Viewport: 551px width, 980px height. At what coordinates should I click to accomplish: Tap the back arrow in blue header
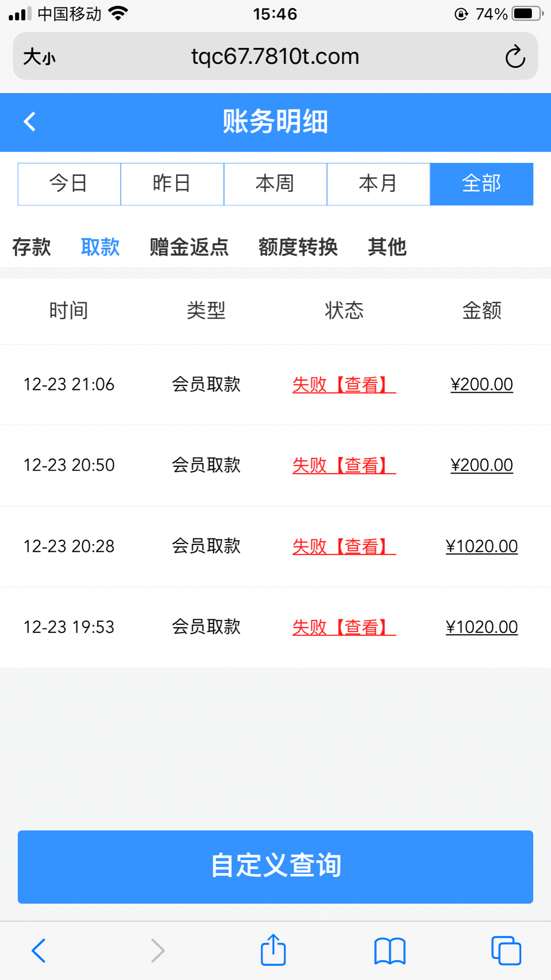(30, 122)
